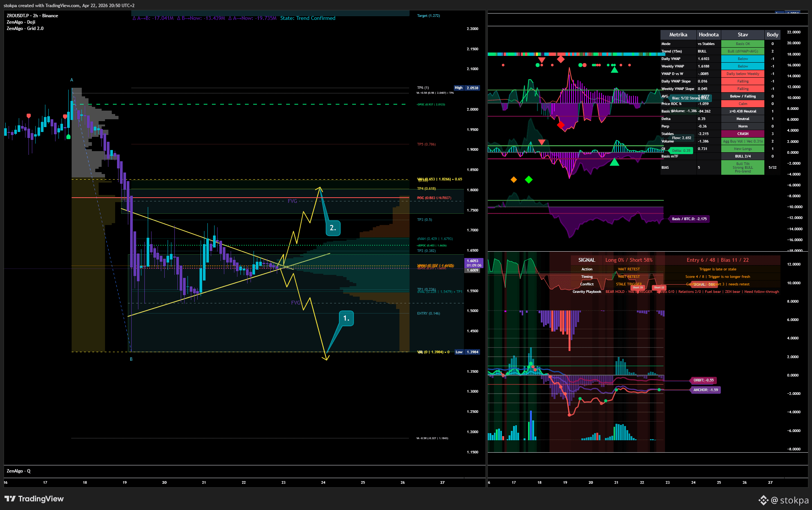Click the 'Hodnota' table header
The width and height of the screenshot is (812, 510).
point(709,34)
